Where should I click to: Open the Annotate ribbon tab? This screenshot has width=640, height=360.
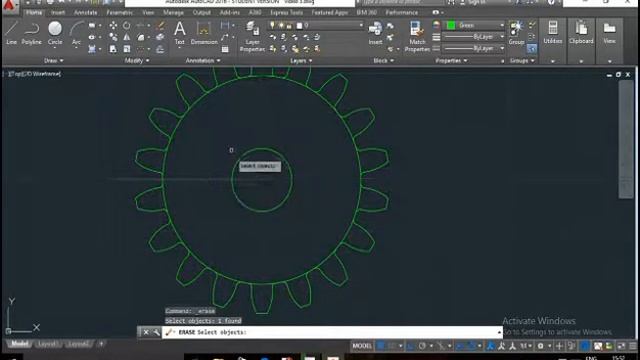coord(85,12)
